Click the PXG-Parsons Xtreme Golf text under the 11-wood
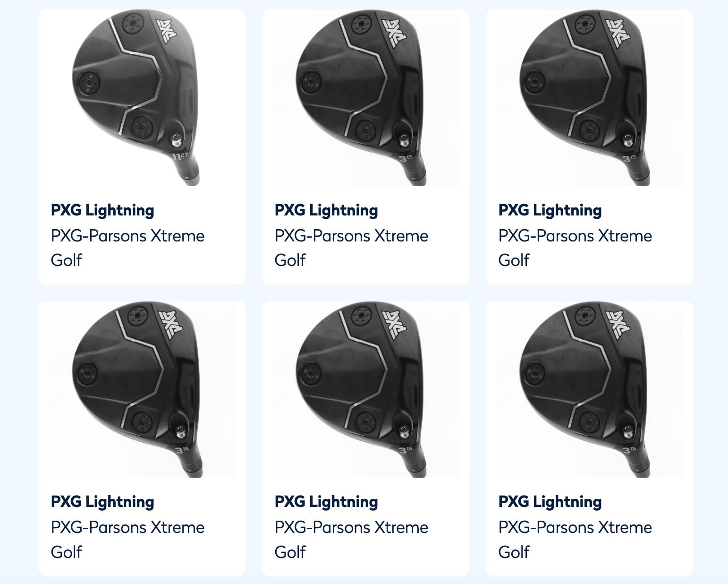This screenshot has width=728, height=584. tap(128, 248)
